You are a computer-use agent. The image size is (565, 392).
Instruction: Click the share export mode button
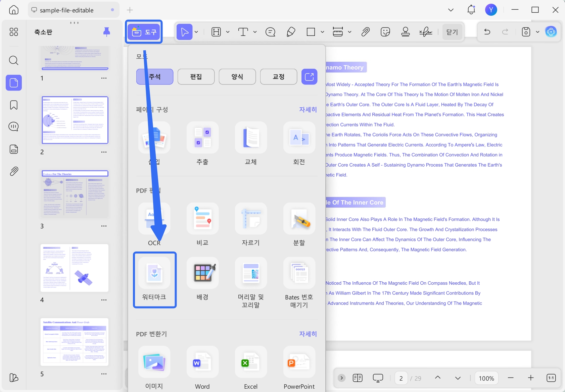tap(309, 77)
